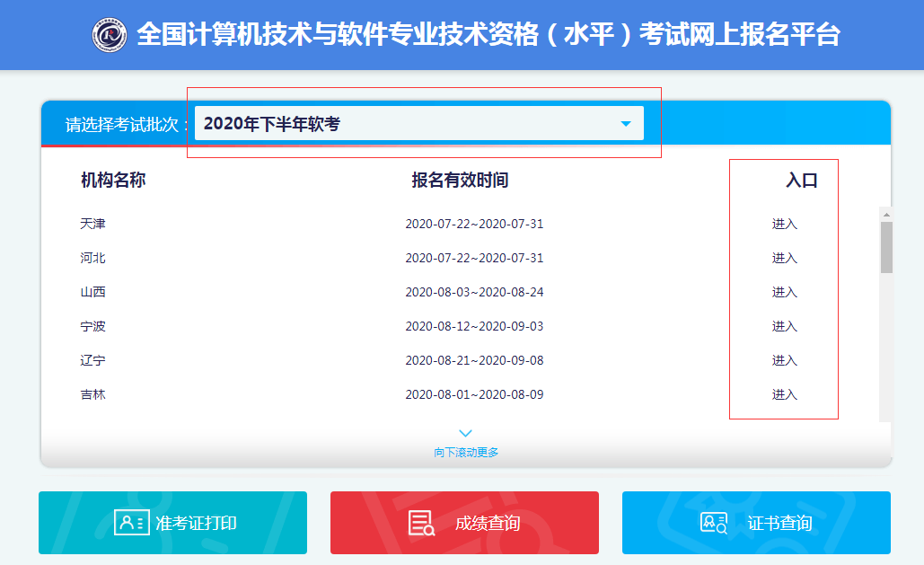Select the 宁波 organization name
The width and height of the screenshot is (924, 565).
(93, 327)
